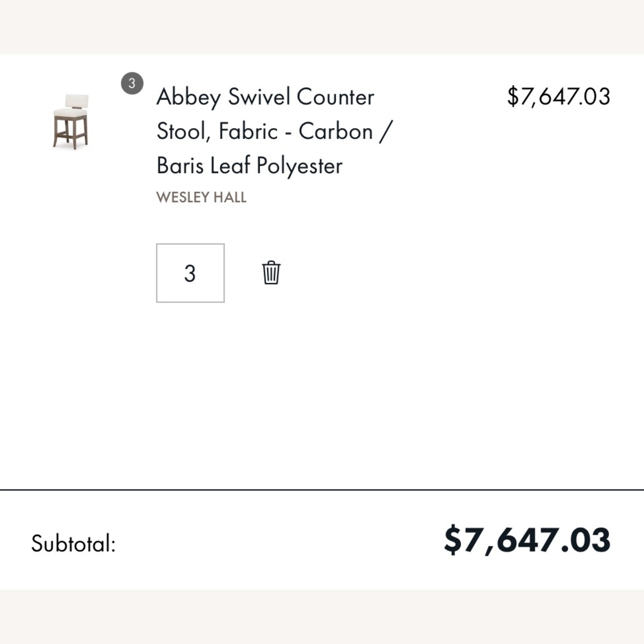The height and width of the screenshot is (644, 644).
Task: Tap the trash bin next to quantity
Action: coord(271,273)
